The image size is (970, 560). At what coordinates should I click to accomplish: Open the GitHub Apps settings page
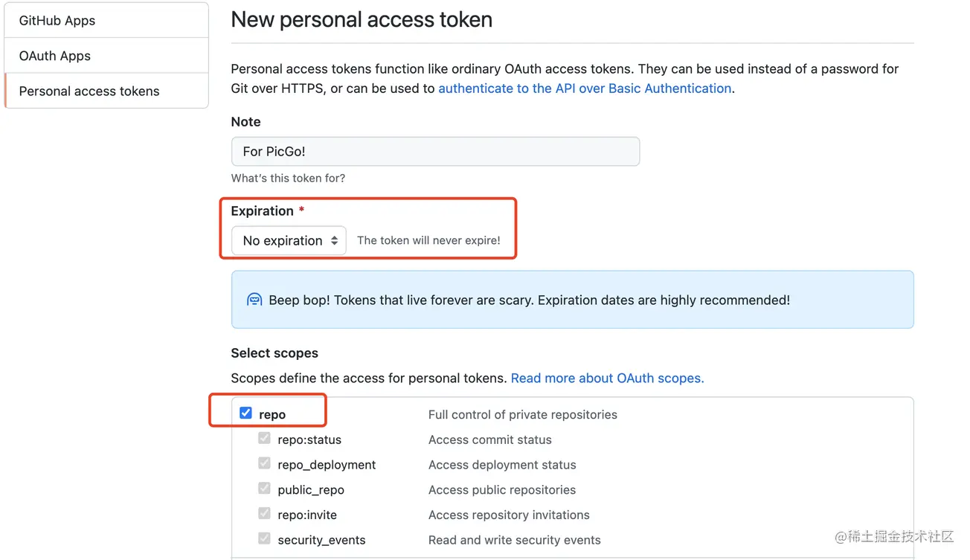pyautogui.click(x=57, y=21)
